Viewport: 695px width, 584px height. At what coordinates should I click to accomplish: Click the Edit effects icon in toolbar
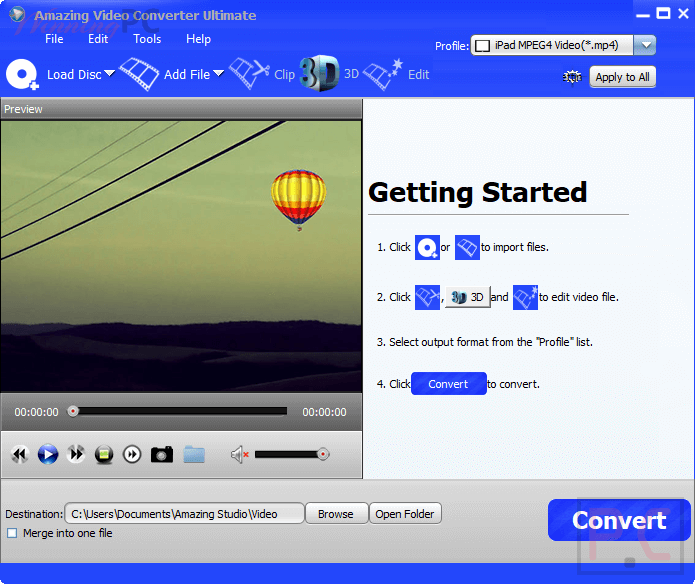(x=383, y=74)
